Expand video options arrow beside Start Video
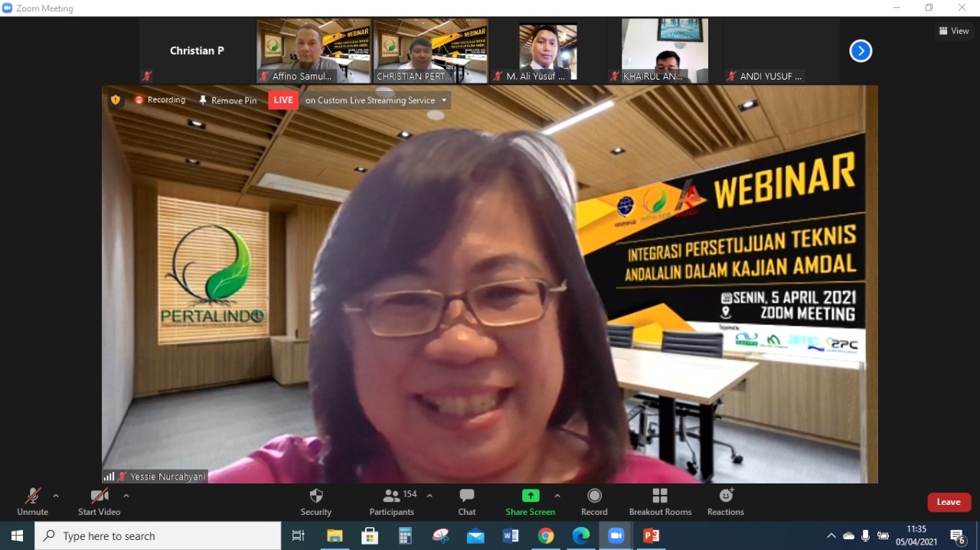This screenshot has height=550, width=980. [x=126, y=496]
